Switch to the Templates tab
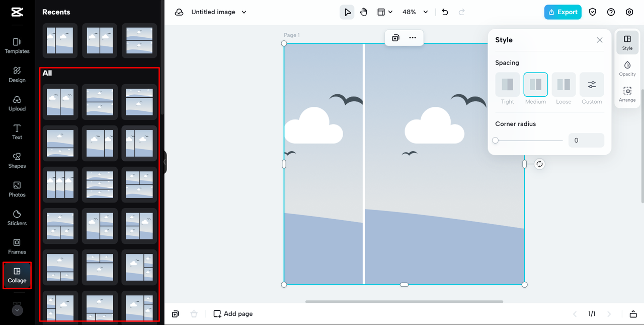 point(17,45)
